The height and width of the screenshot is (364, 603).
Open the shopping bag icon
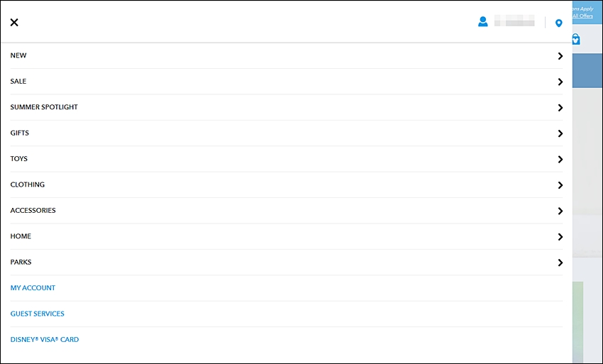click(x=576, y=39)
